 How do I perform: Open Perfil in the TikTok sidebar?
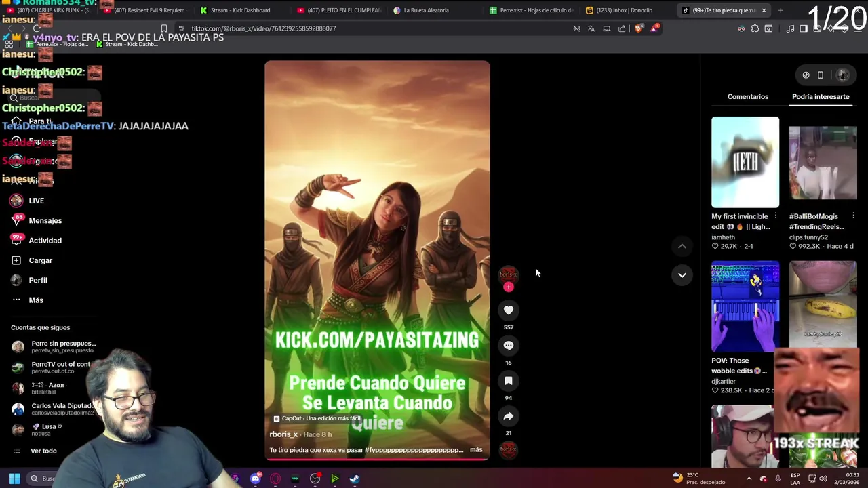coord(29,280)
